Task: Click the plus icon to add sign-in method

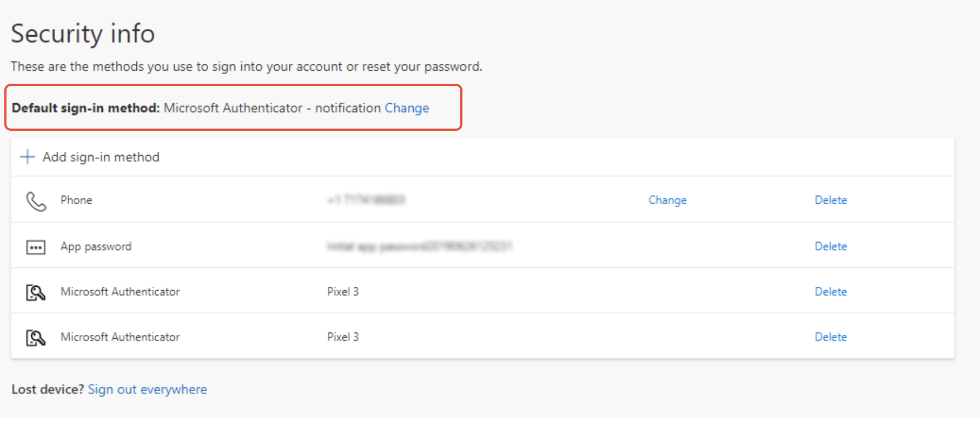Action: pyautogui.click(x=28, y=157)
